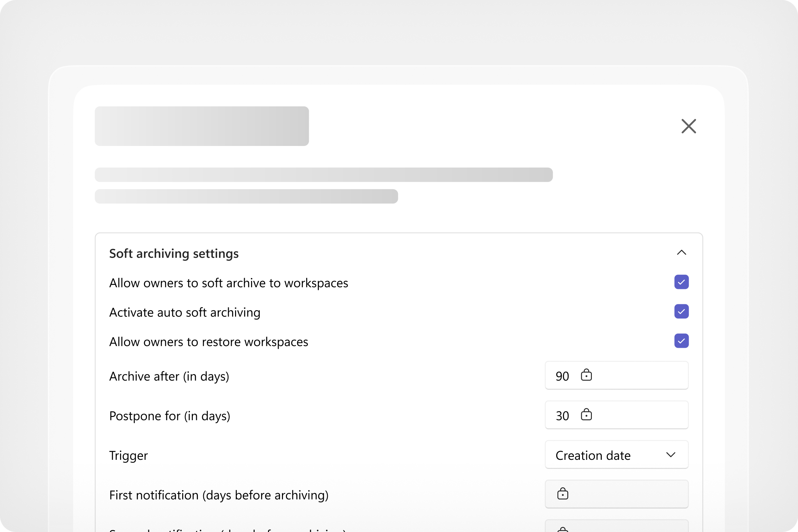Click the Soft archiving settings header title
798x532 pixels.
[174, 253]
